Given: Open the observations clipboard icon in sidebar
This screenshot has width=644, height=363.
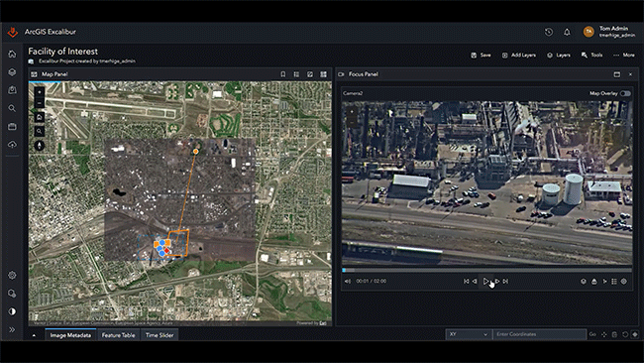Looking at the screenshot, I should click(x=12, y=90).
